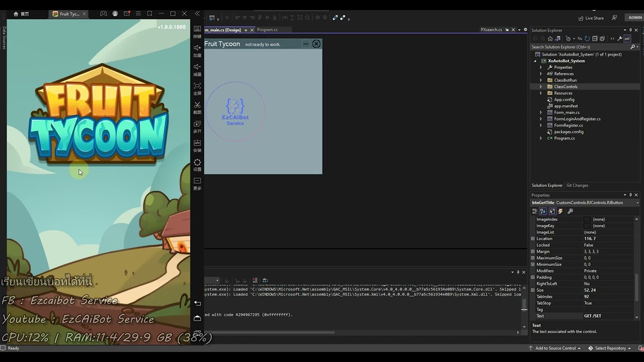Expand the Properties node in Solution Explorer
This screenshot has height=362, width=644.
(x=541, y=67)
